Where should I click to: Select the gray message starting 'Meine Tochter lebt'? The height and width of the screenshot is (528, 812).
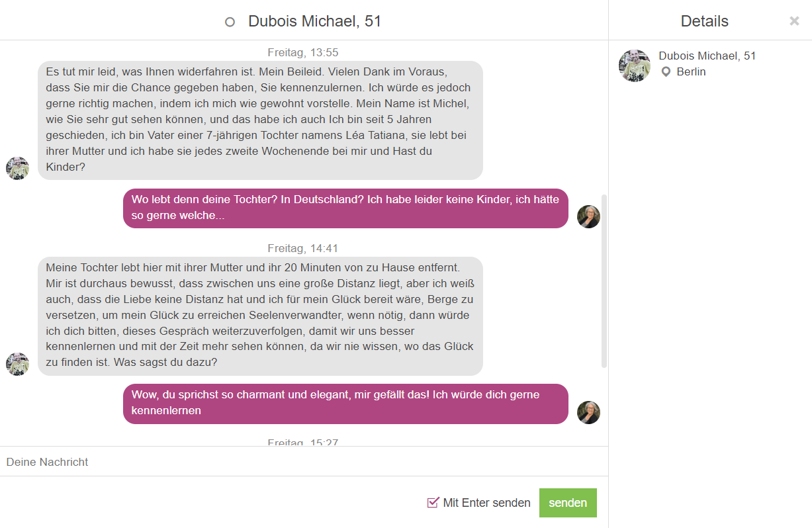coord(260,316)
